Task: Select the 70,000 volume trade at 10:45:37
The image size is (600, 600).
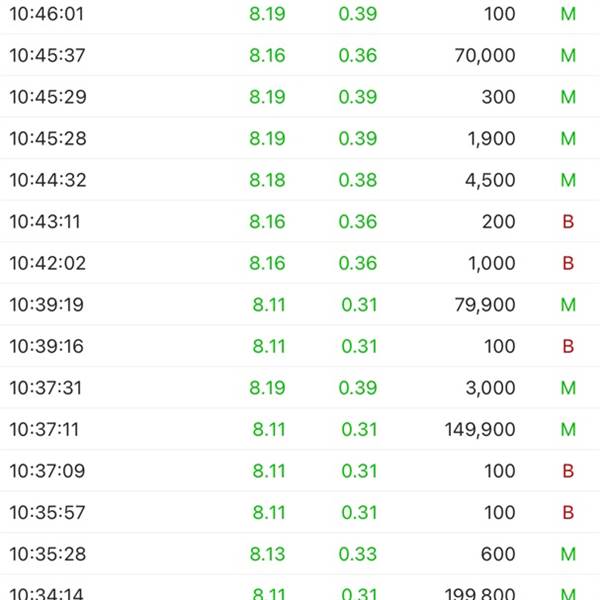Action: tap(300, 55)
